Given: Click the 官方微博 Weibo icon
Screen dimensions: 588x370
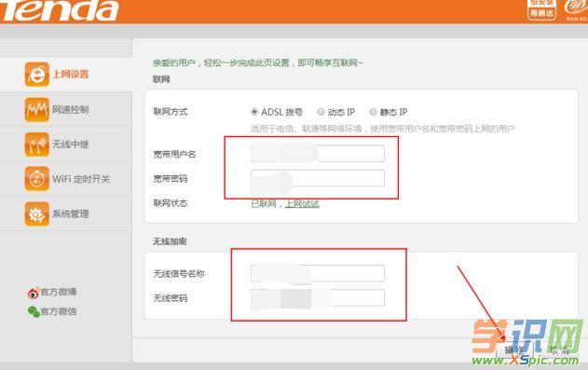Looking at the screenshot, I should tap(34, 293).
